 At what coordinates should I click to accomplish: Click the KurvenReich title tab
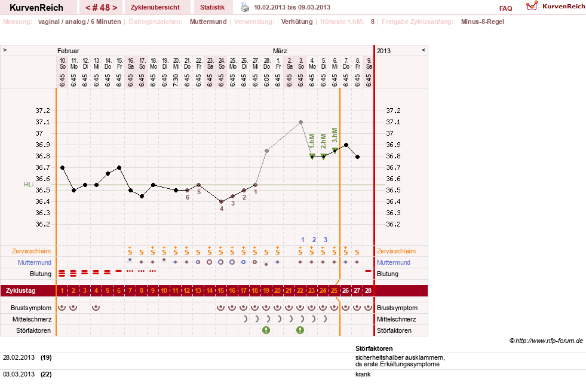[36, 8]
